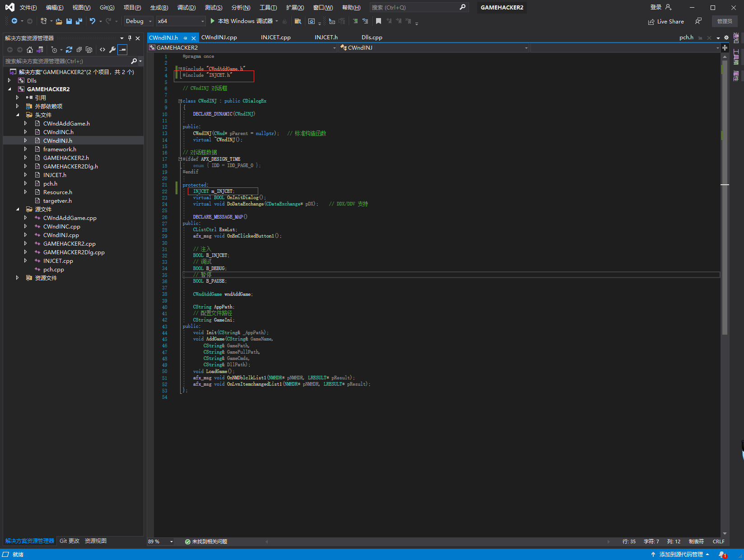The height and width of the screenshot is (560, 744).
Task: Open the tab list dropdown arrow near pch.h
Action: point(718,38)
